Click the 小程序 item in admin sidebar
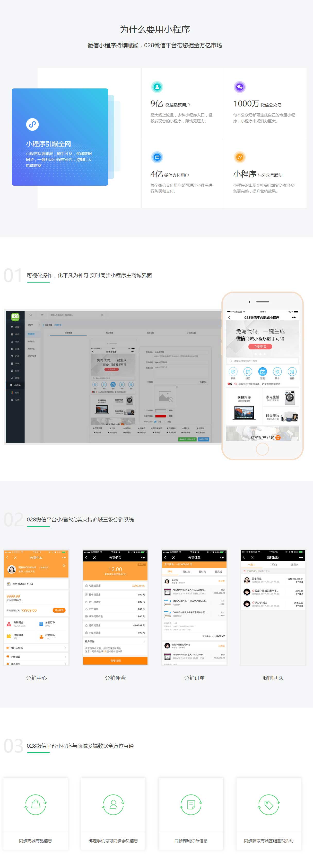313x868 pixels. (15, 385)
